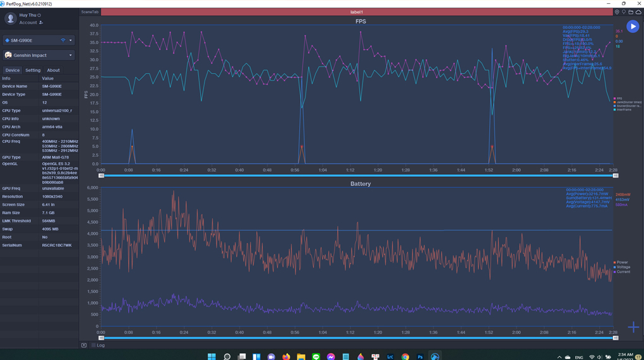Expand the log panel with bottom-left arrow

[x=84, y=345]
